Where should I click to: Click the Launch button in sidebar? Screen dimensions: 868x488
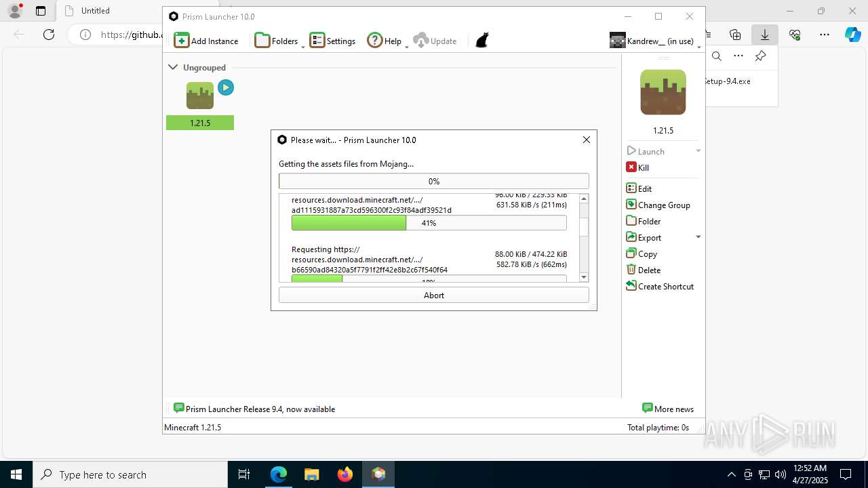pyautogui.click(x=646, y=151)
